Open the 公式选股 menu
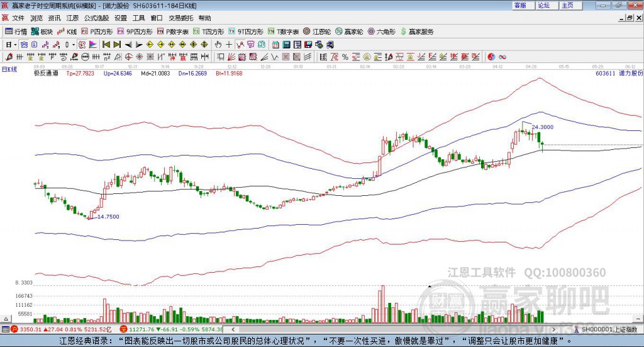 (96, 18)
